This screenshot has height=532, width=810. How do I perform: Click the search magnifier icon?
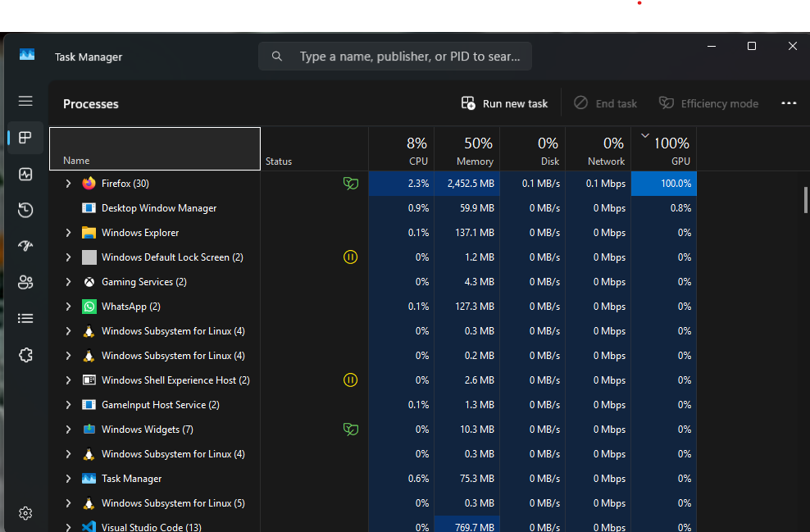pos(277,57)
